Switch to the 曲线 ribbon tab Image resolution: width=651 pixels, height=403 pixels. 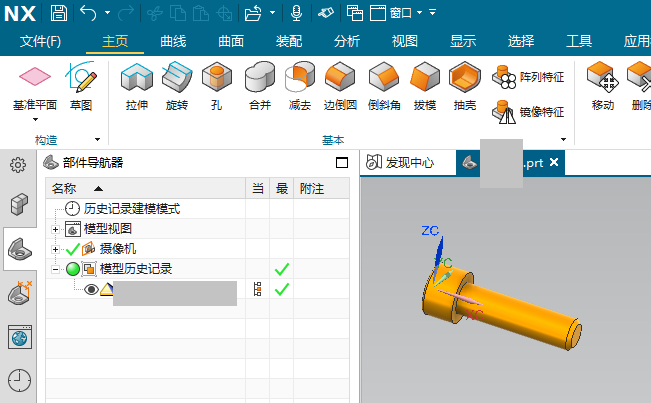click(173, 41)
